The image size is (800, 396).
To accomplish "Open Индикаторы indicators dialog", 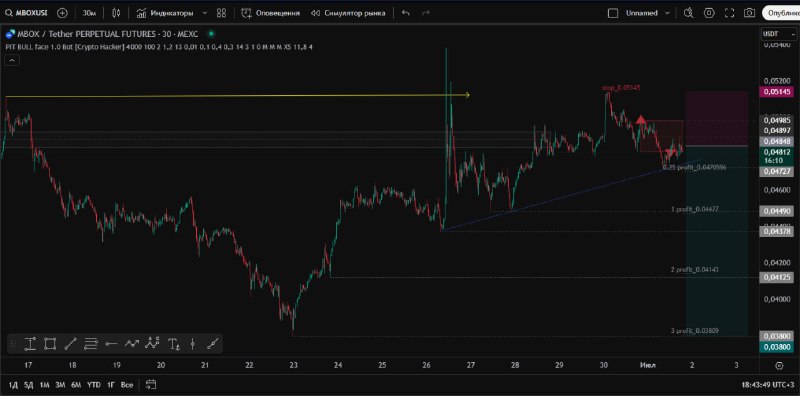I will point(165,13).
